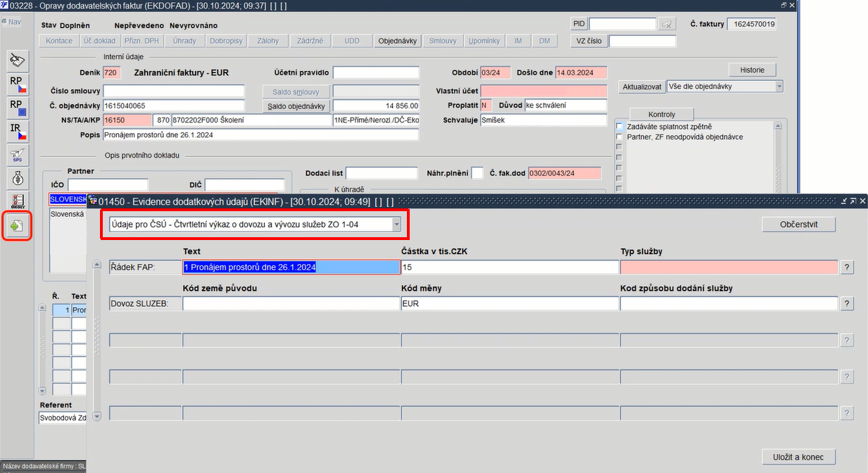Click the 'Uložit a konec' button

(799, 457)
